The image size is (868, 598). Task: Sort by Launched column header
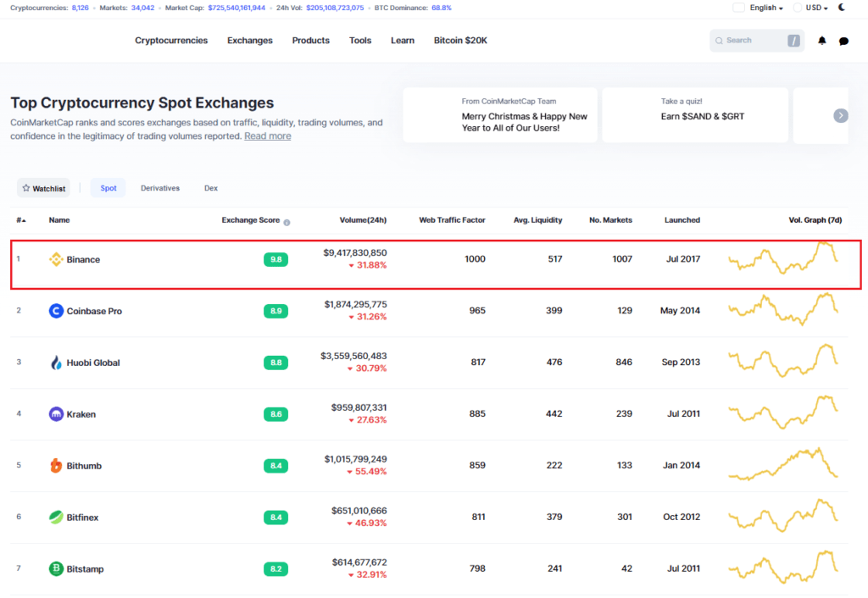(x=682, y=220)
